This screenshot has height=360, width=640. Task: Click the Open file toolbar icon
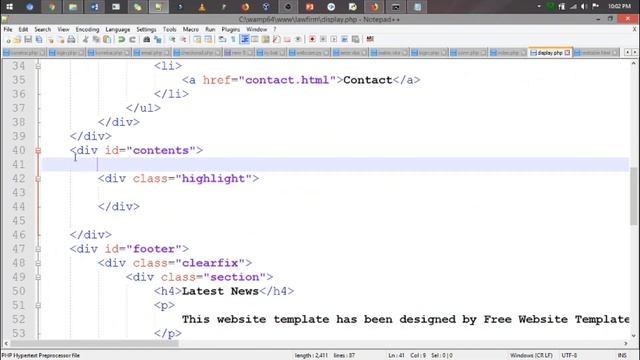(18, 40)
